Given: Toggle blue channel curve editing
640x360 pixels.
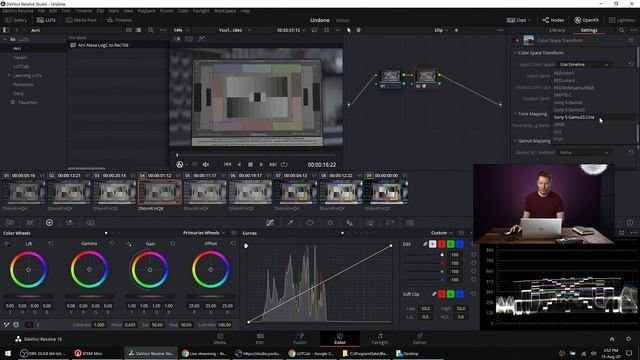Looking at the screenshot, I should (460, 244).
